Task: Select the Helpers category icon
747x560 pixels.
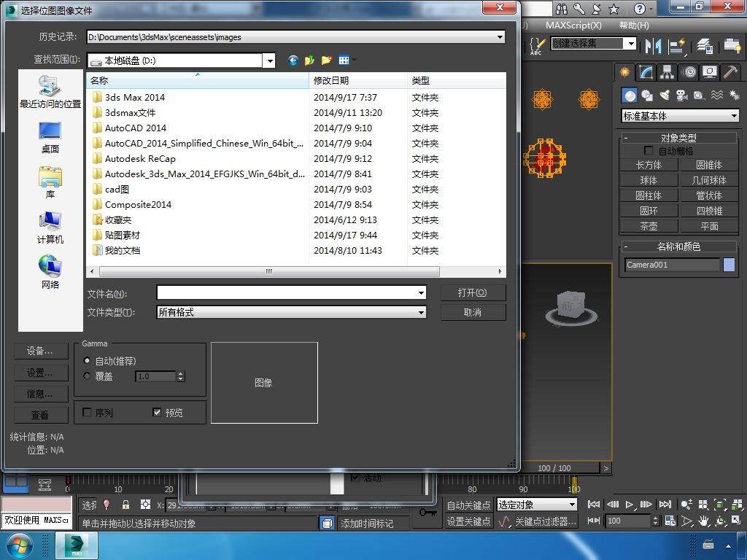Action: [700, 96]
